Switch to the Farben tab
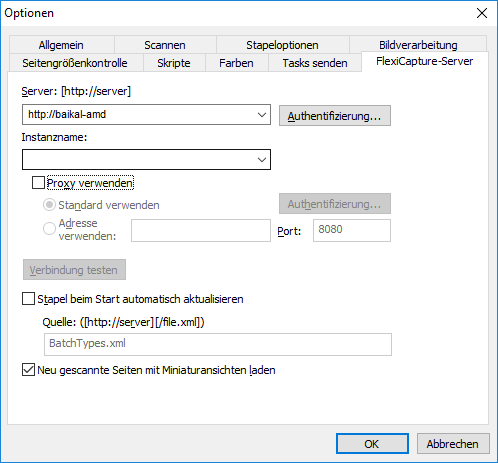The height and width of the screenshot is (463, 498). (x=236, y=63)
